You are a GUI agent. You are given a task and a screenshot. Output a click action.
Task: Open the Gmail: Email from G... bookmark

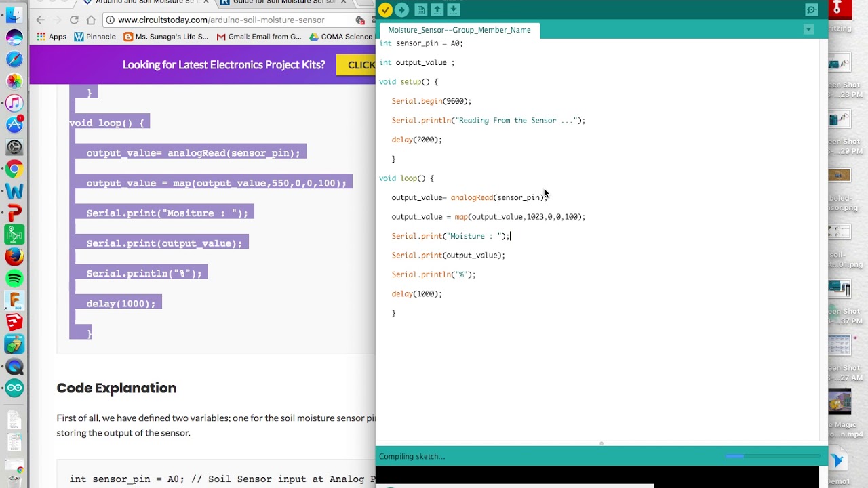tap(258, 37)
